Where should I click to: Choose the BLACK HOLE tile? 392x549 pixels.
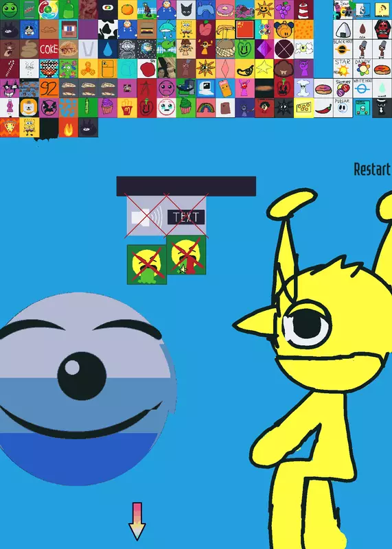pos(343,49)
